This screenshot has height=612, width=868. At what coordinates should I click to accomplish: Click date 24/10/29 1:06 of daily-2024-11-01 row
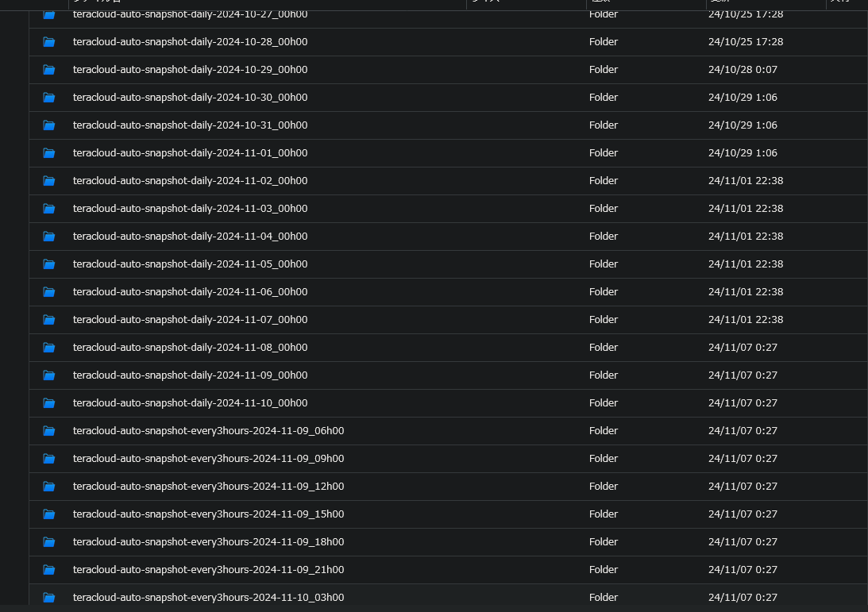click(743, 152)
